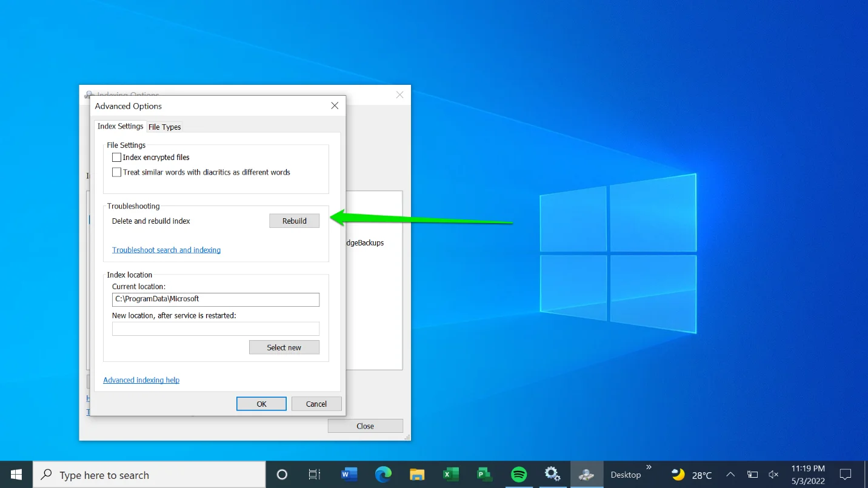Click the Desktop toolbar label
The image size is (868, 488).
626,475
